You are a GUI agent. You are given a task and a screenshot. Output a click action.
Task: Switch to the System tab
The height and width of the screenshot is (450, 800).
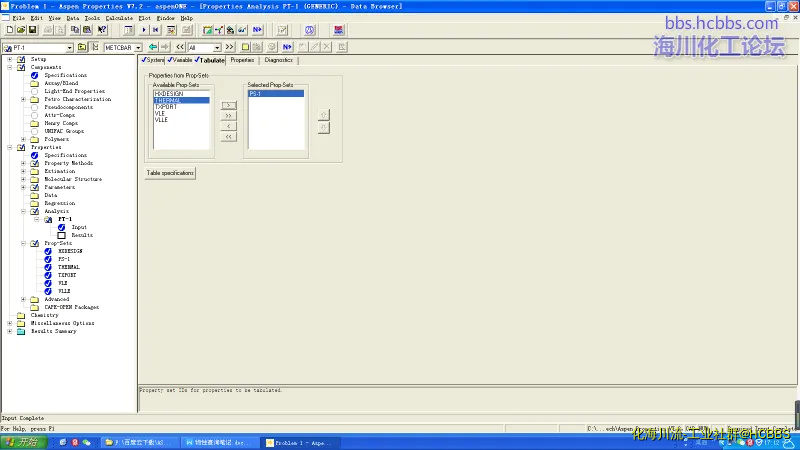pos(152,60)
